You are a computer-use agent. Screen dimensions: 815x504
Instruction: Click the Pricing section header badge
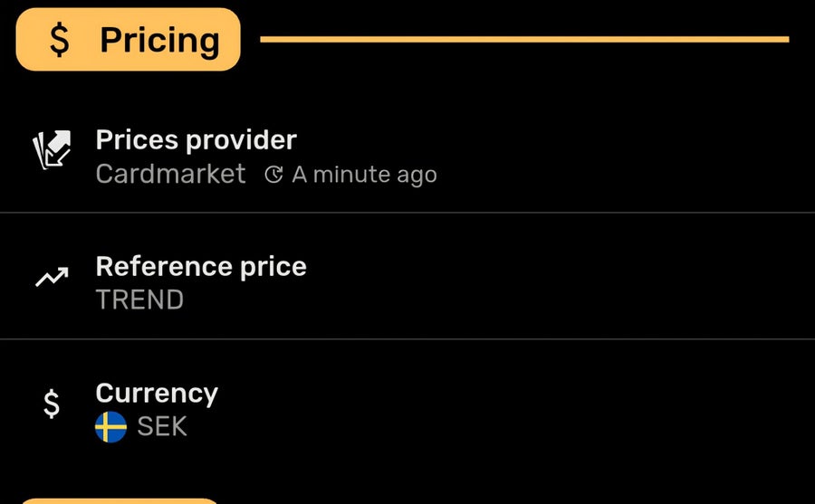[x=129, y=40]
